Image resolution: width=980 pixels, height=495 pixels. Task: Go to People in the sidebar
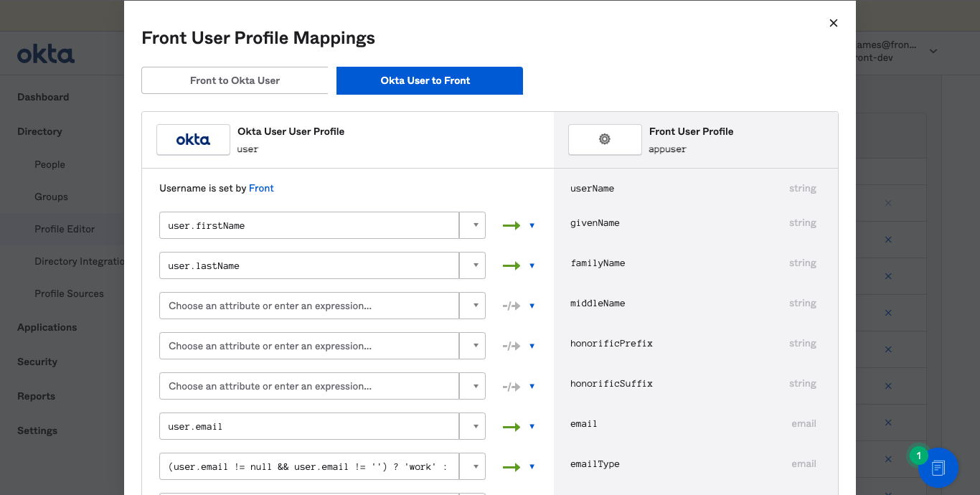click(x=50, y=164)
